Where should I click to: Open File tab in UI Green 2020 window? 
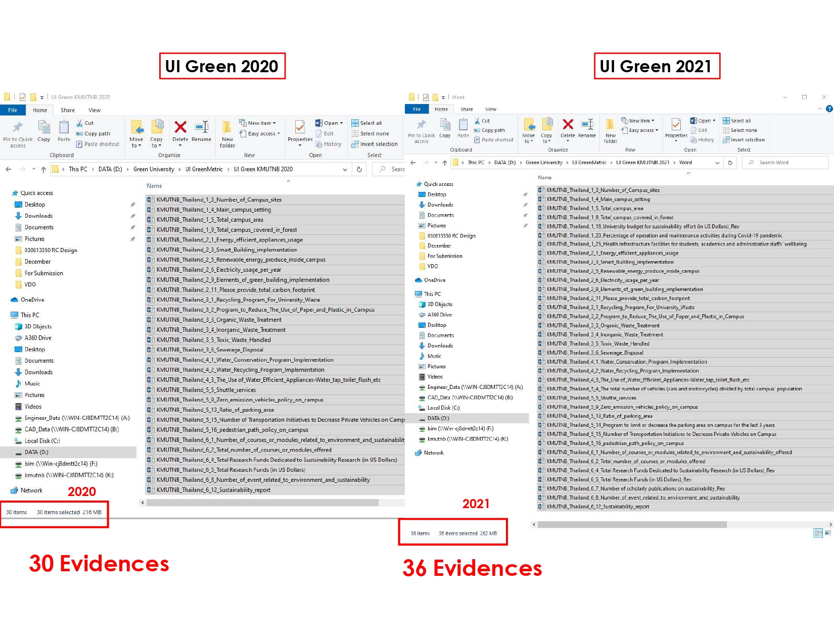pos(13,110)
